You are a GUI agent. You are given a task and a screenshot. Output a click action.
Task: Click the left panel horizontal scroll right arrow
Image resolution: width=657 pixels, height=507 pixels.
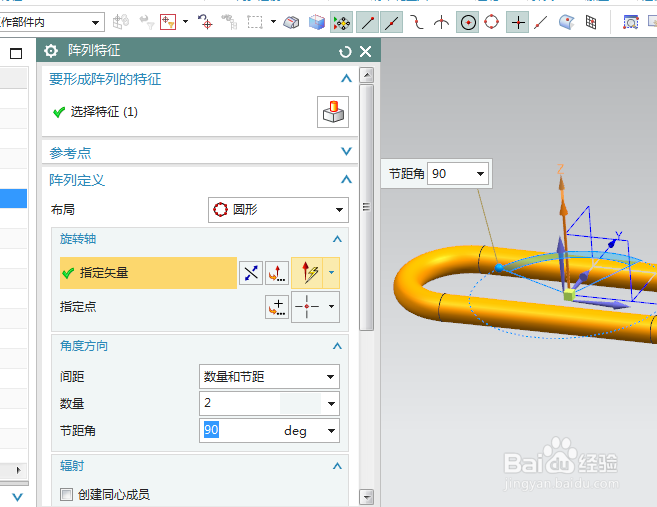click(x=18, y=470)
